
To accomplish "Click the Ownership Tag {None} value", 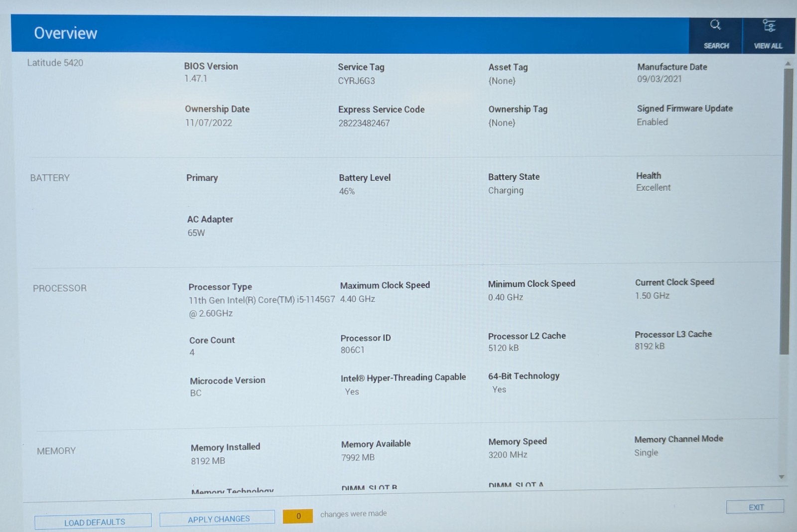I will pyautogui.click(x=502, y=123).
